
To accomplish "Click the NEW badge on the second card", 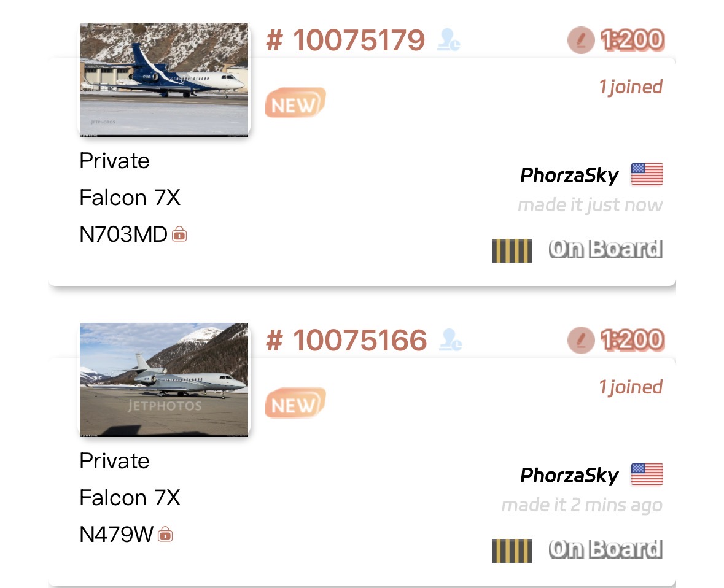I will pos(295,404).
